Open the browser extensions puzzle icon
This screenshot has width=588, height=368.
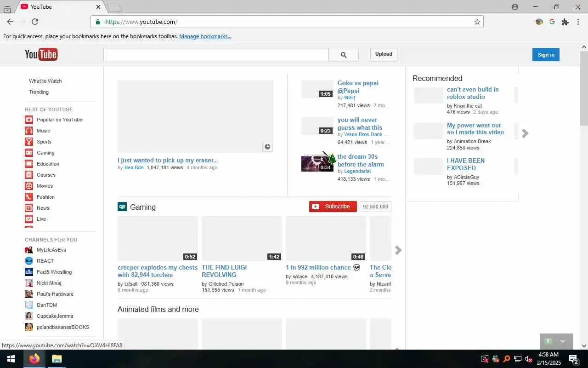coord(565,22)
